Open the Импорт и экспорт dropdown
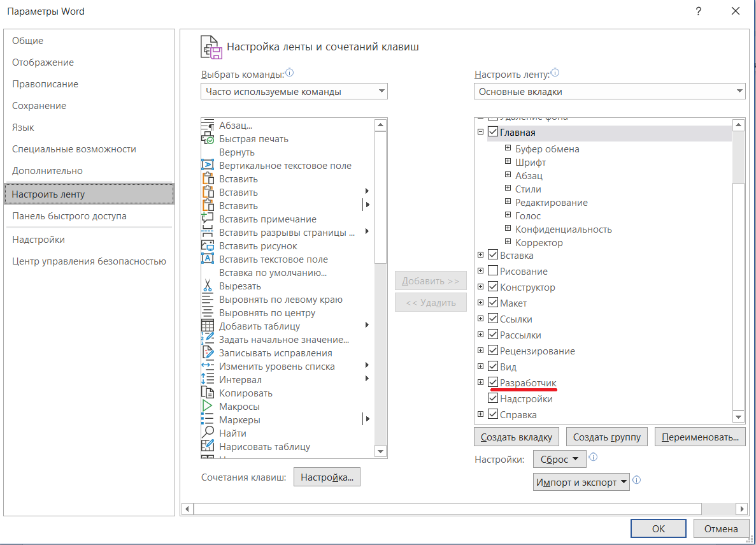Image resolution: width=756 pixels, height=545 pixels. click(581, 482)
